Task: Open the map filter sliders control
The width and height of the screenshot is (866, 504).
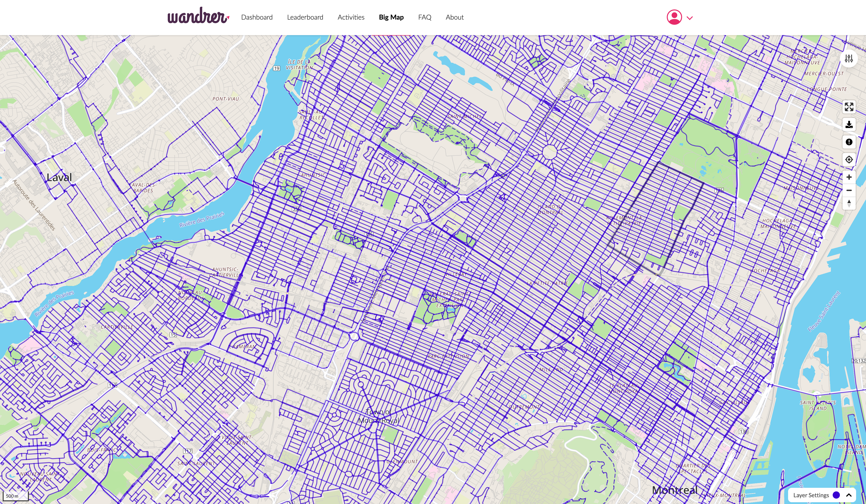Action: pyautogui.click(x=849, y=59)
